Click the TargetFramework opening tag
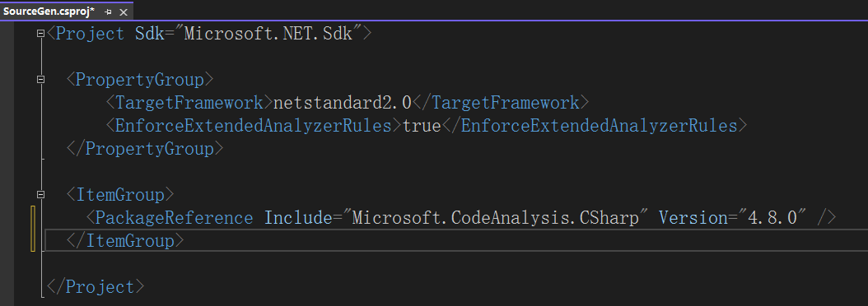868x306 pixels. (189, 102)
